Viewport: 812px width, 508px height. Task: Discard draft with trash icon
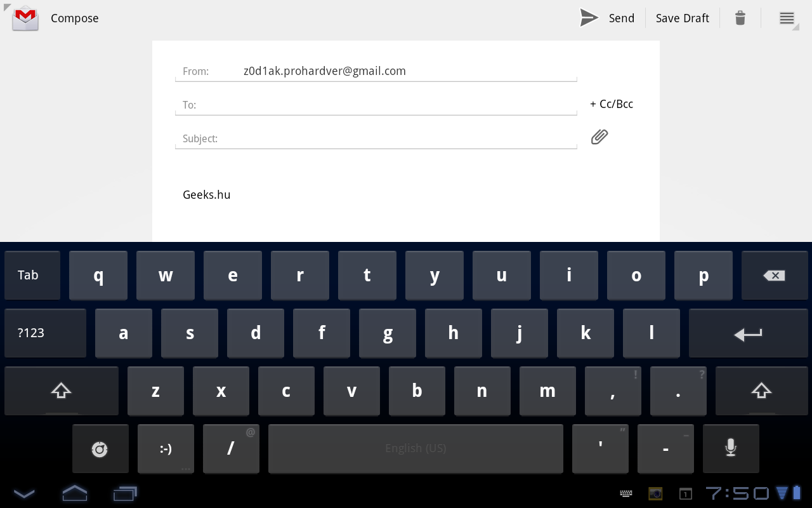[740, 18]
